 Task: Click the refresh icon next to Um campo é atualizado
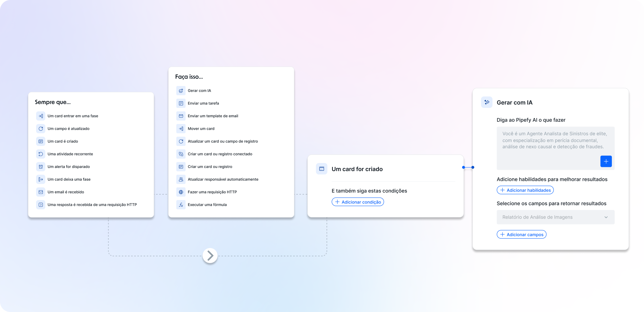click(x=41, y=129)
